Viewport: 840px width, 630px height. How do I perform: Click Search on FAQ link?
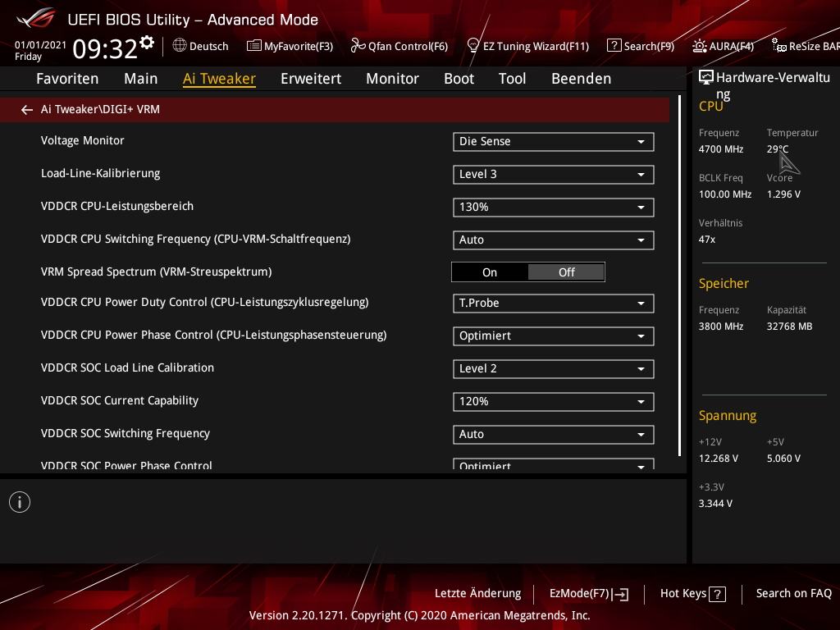pyautogui.click(x=794, y=594)
